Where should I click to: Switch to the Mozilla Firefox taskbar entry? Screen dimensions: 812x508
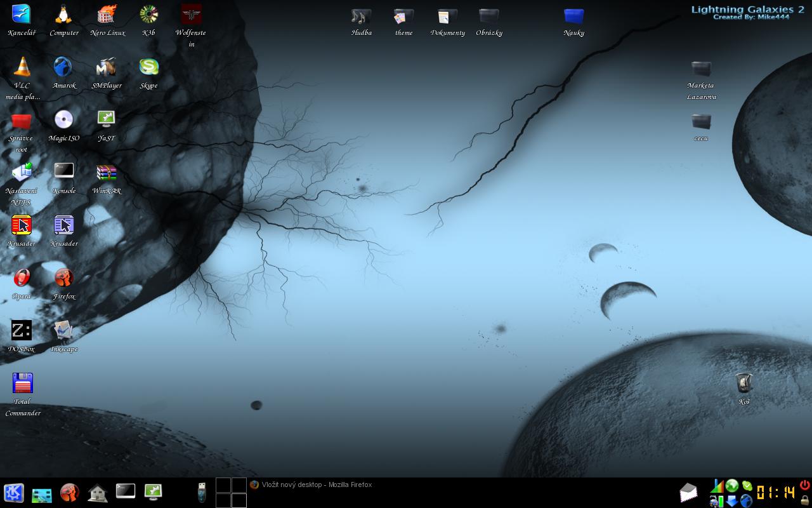[310, 485]
